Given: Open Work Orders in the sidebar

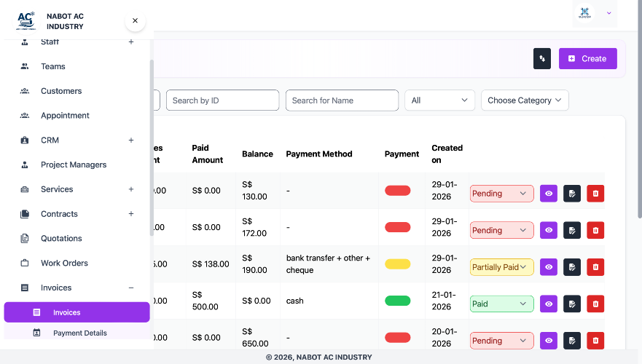Looking at the screenshot, I should 77,263.
